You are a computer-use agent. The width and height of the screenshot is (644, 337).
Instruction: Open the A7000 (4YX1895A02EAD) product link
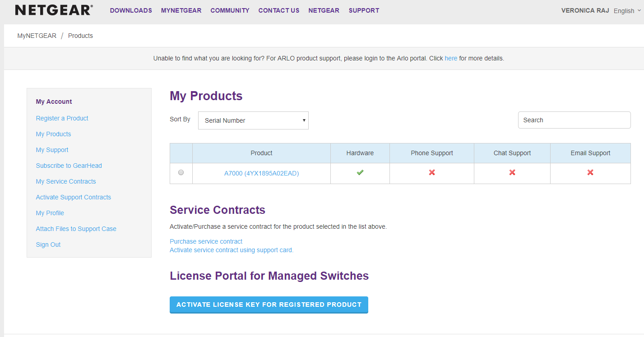click(261, 173)
